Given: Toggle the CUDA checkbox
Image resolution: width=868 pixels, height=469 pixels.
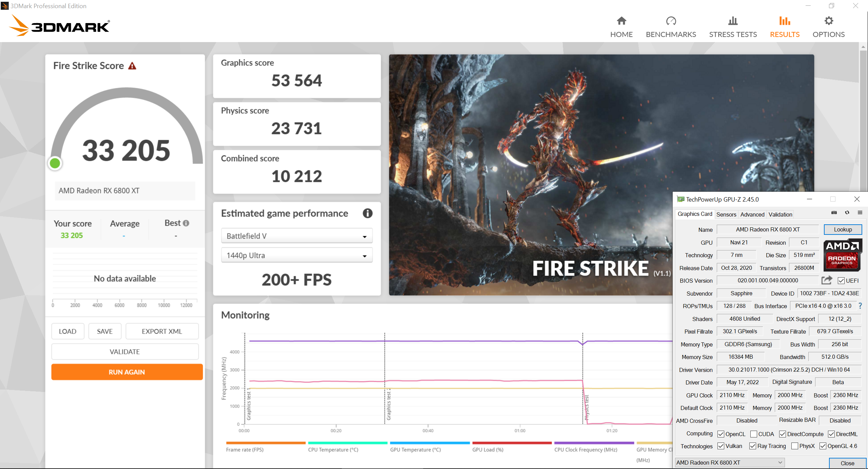Looking at the screenshot, I should tap(753, 434).
